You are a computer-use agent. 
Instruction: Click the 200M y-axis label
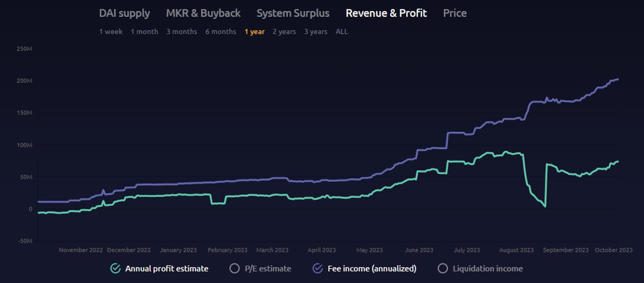click(25, 81)
